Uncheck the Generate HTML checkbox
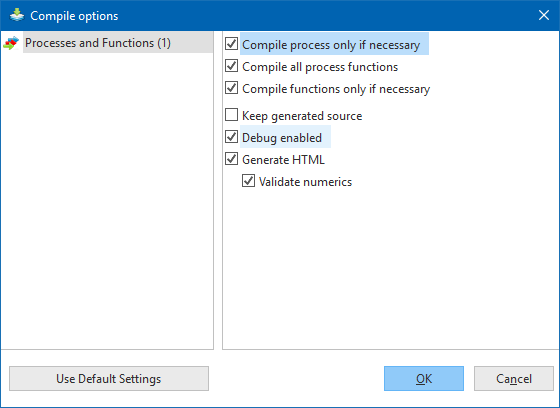This screenshot has width=560, height=408. click(x=231, y=159)
